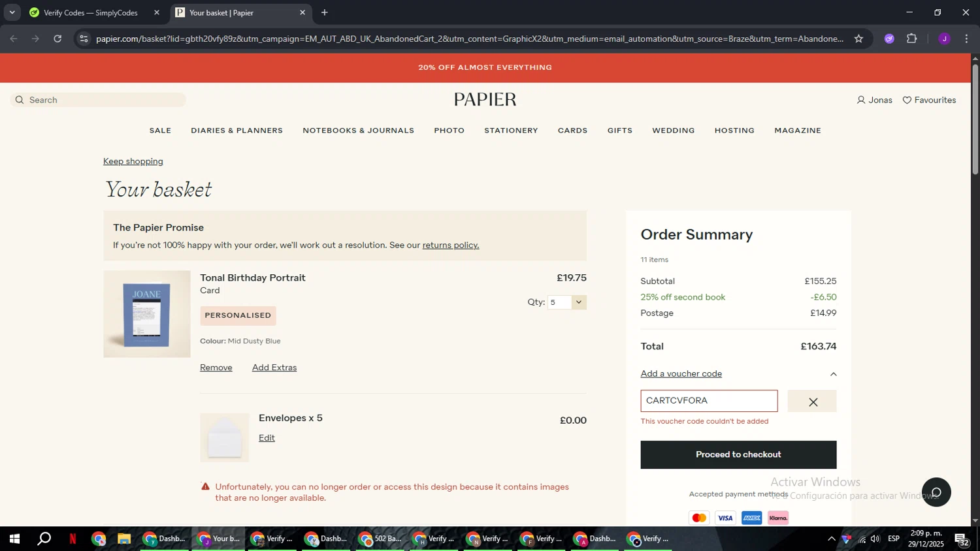Viewport: 980px width, 551px height.
Task: Open the Envelopes thumbnail image
Action: pos(225,437)
